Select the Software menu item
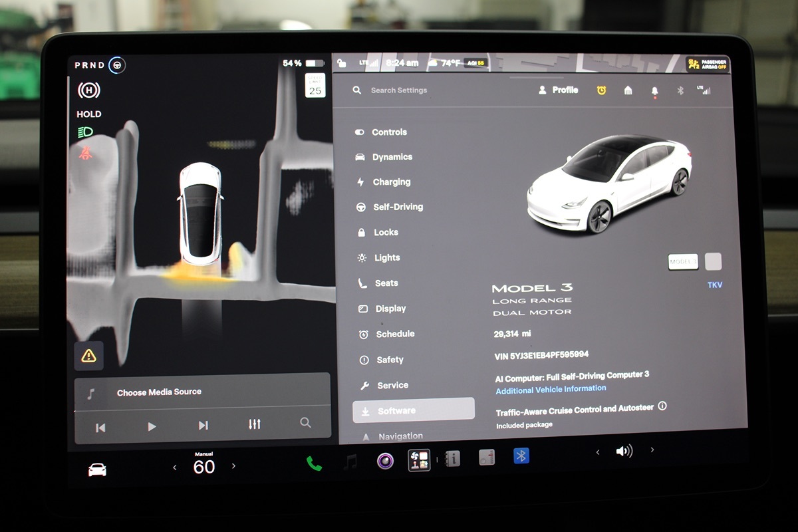This screenshot has height=532, width=798. tap(414, 410)
